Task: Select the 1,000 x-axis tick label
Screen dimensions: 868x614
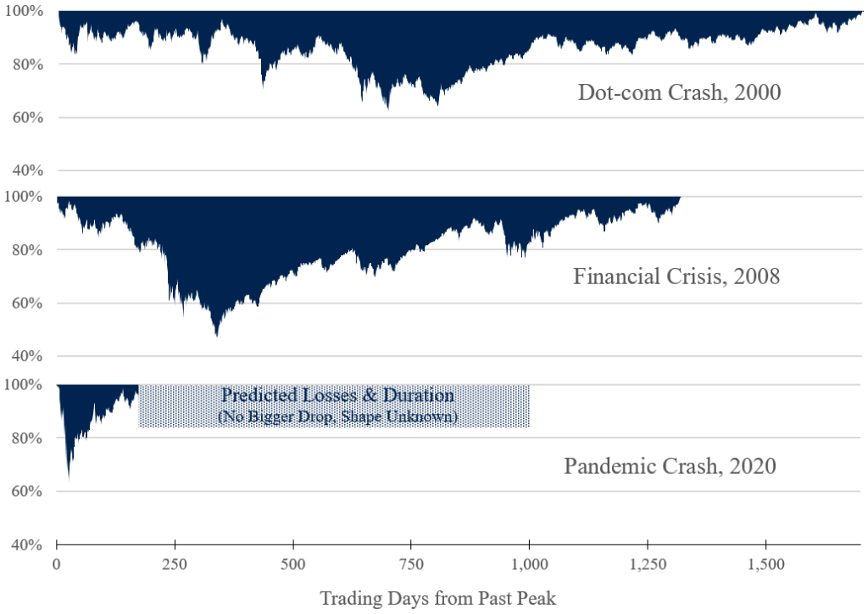Action: [x=530, y=562]
